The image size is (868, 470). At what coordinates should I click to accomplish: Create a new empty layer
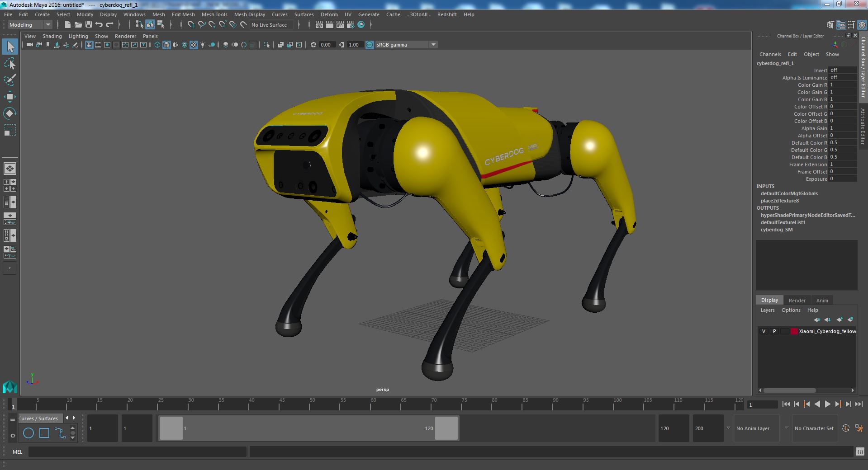[840, 320]
